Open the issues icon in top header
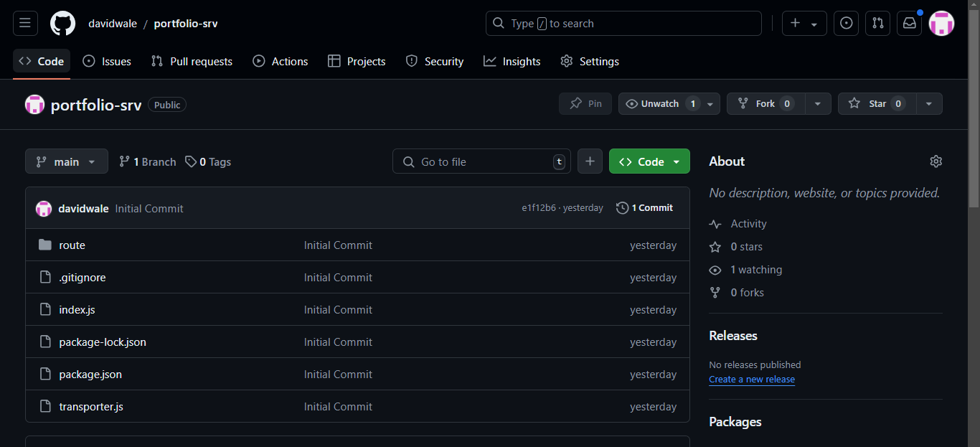Screen dimensions: 980x447 pyautogui.click(x=847, y=24)
